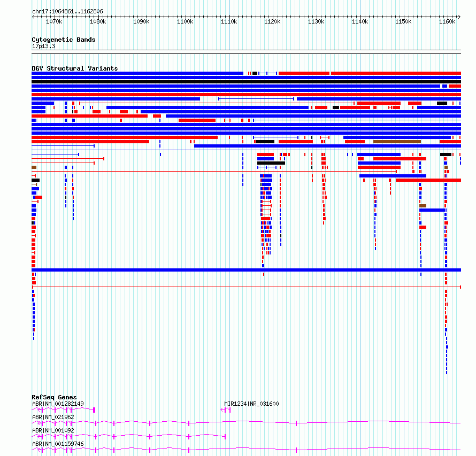
Task: Click the 1150k ruler position label
Action: coord(403,21)
